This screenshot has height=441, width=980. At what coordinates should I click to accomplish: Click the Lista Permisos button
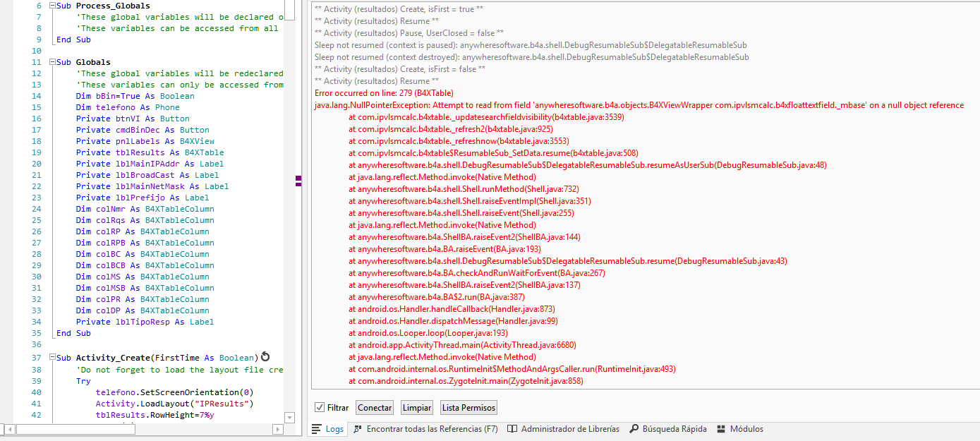(x=468, y=408)
